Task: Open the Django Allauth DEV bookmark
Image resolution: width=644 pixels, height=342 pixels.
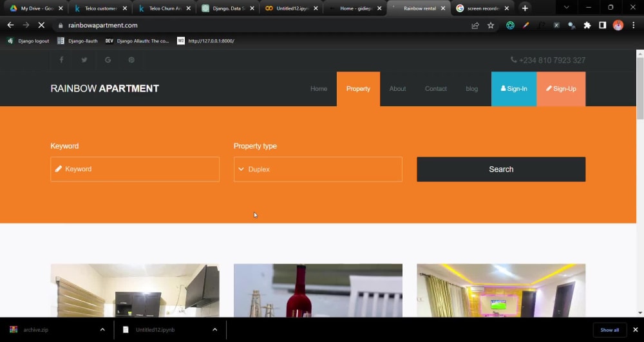Action: point(137,41)
